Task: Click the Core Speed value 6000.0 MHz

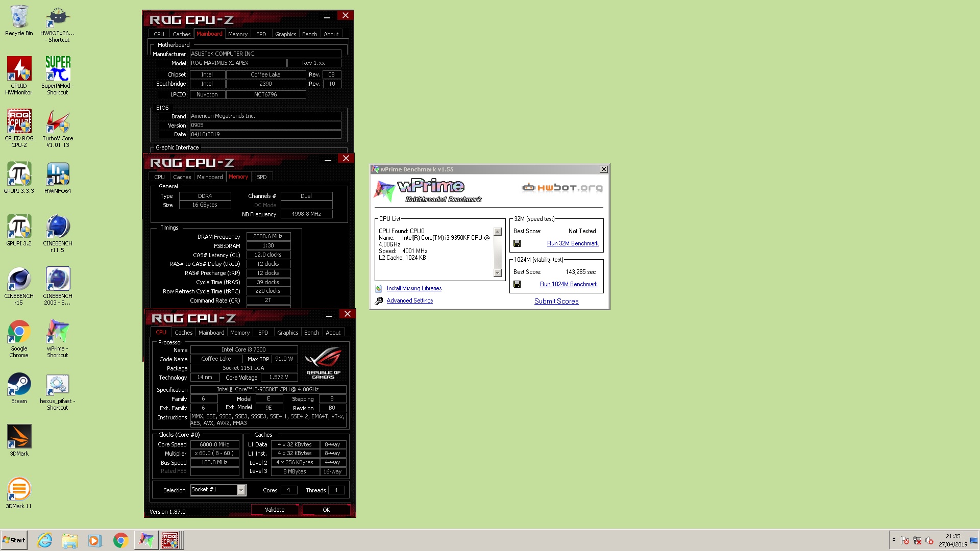Action: [x=214, y=444]
